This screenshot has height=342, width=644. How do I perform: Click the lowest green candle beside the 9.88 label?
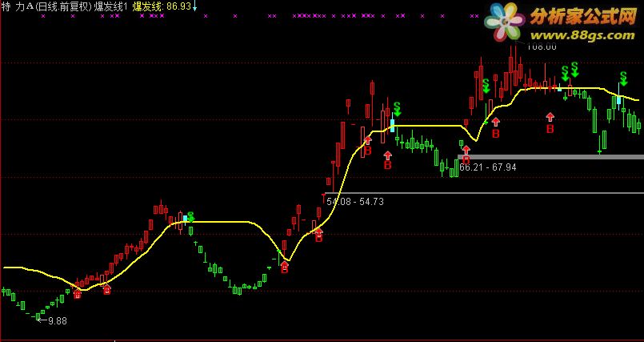coord(38,316)
